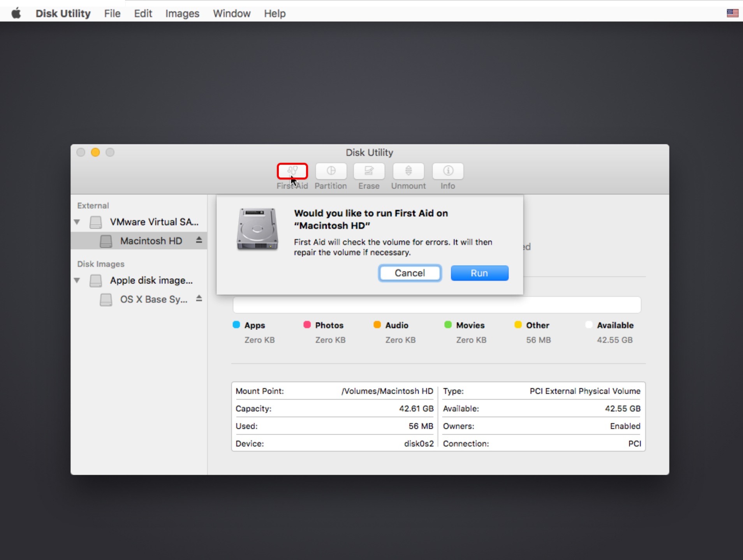Screen dimensions: 743x560
Task: Click the Owners value Enabled
Action: coord(625,426)
